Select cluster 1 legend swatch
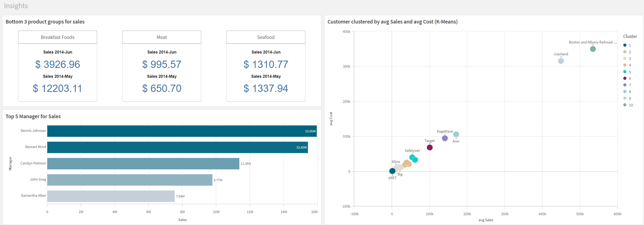The width and height of the screenshot is (644, 225). tap(625, 45)
